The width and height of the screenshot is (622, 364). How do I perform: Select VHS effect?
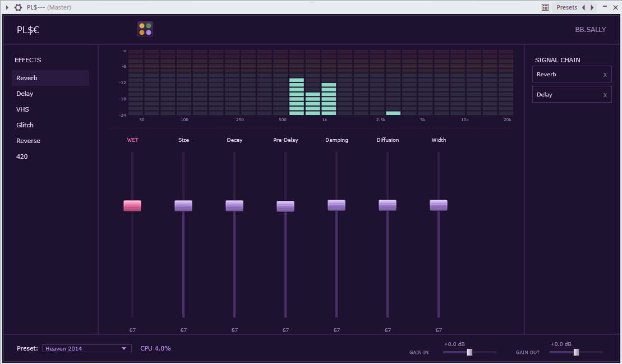pyautogui.click(x=50, y=109)
